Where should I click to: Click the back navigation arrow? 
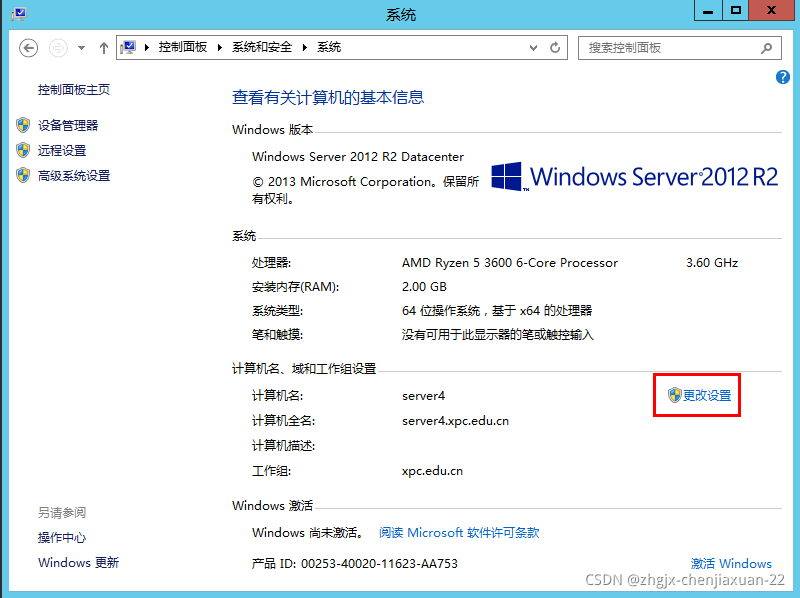(x=29, y=48)
